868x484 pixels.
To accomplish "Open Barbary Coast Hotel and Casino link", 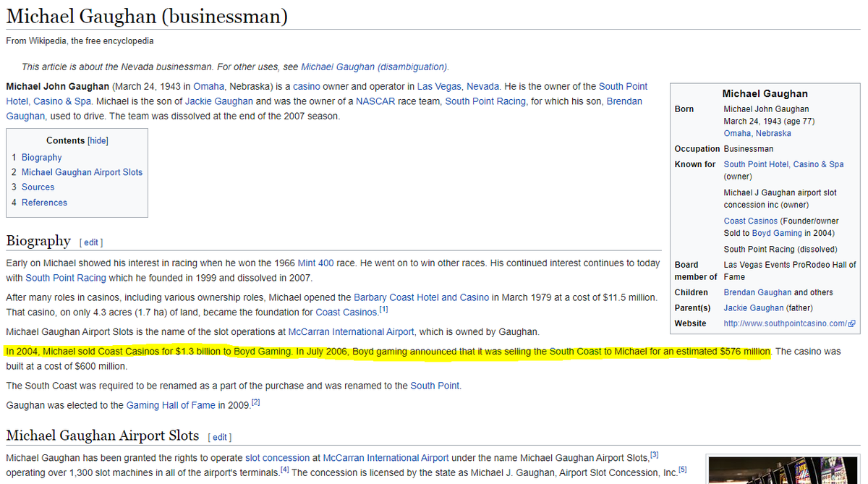I will [422, 297].
